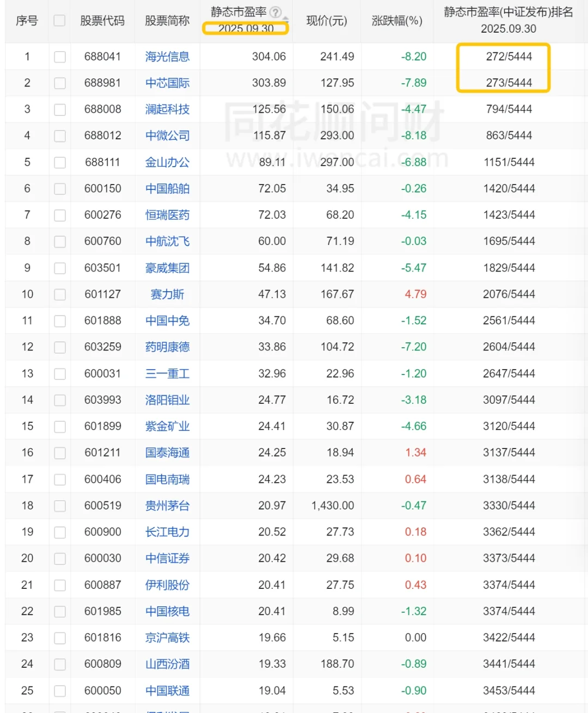
Task: Open the 金山办公 stock link
Action: click(x=167, y=162)
